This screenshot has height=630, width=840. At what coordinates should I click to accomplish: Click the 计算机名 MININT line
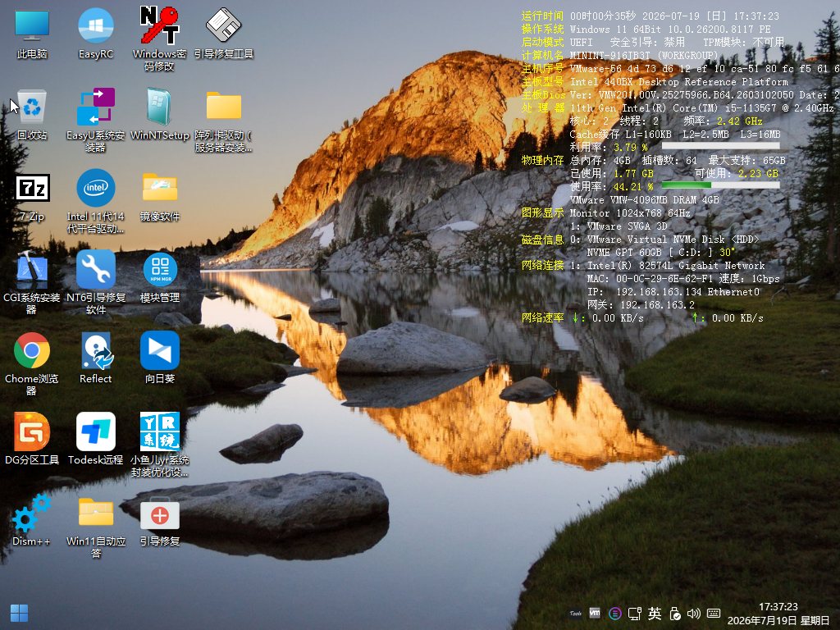pyautogui.click(x=620, y=55)
